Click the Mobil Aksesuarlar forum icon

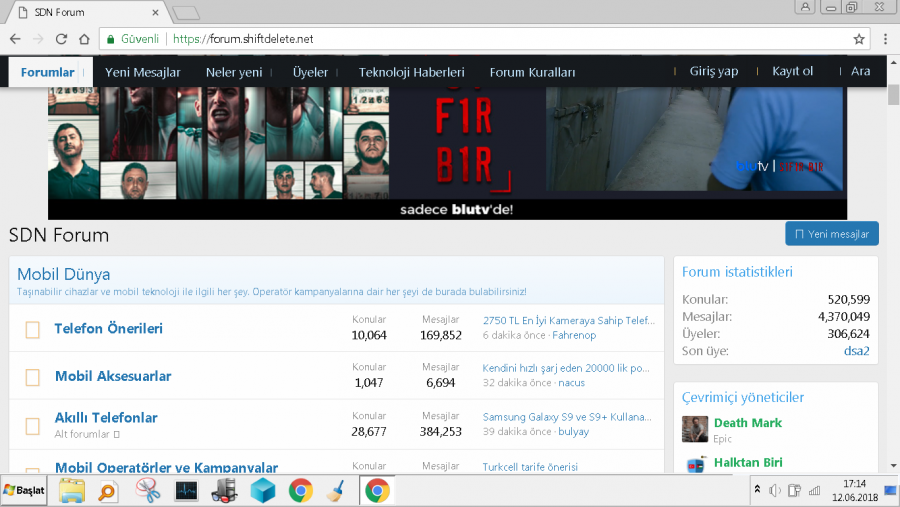click(x=32, y=377)
